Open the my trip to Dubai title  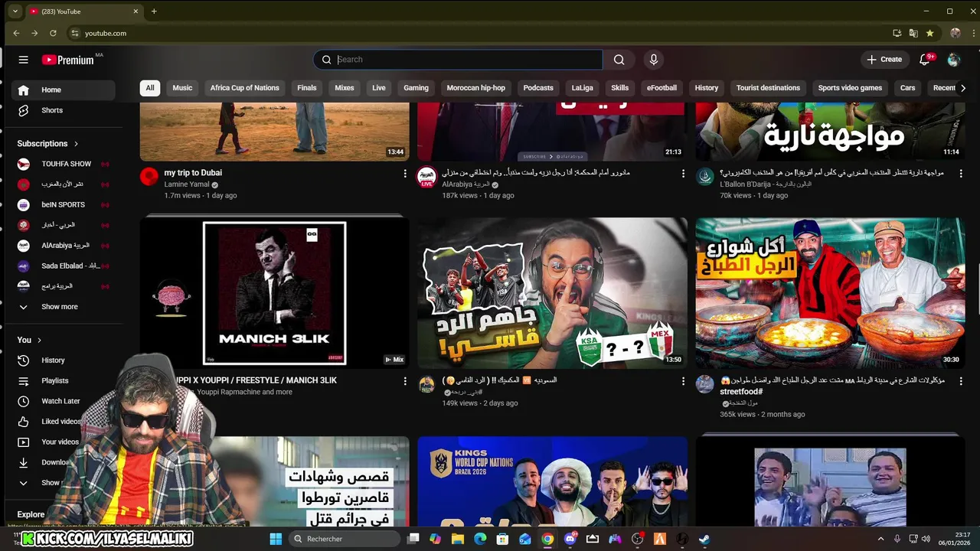click(x=193, y=173)
